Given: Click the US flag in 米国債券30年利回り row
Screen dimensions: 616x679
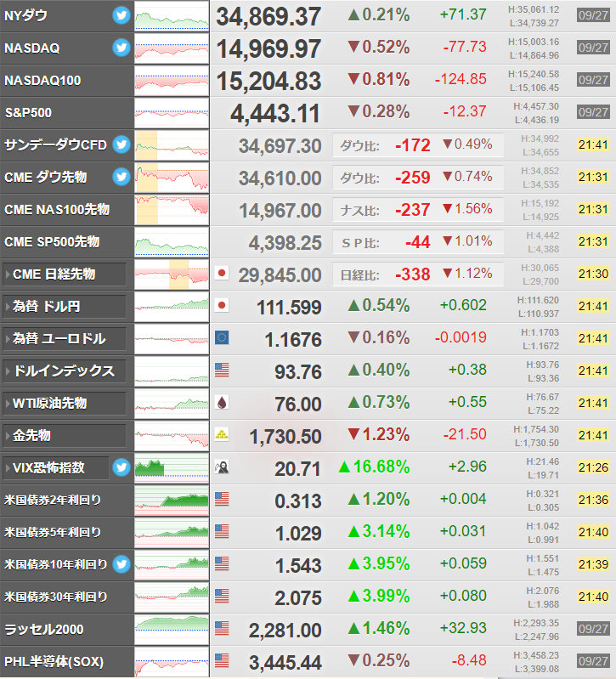Looking at the screenshot, I should coord(222,597).
